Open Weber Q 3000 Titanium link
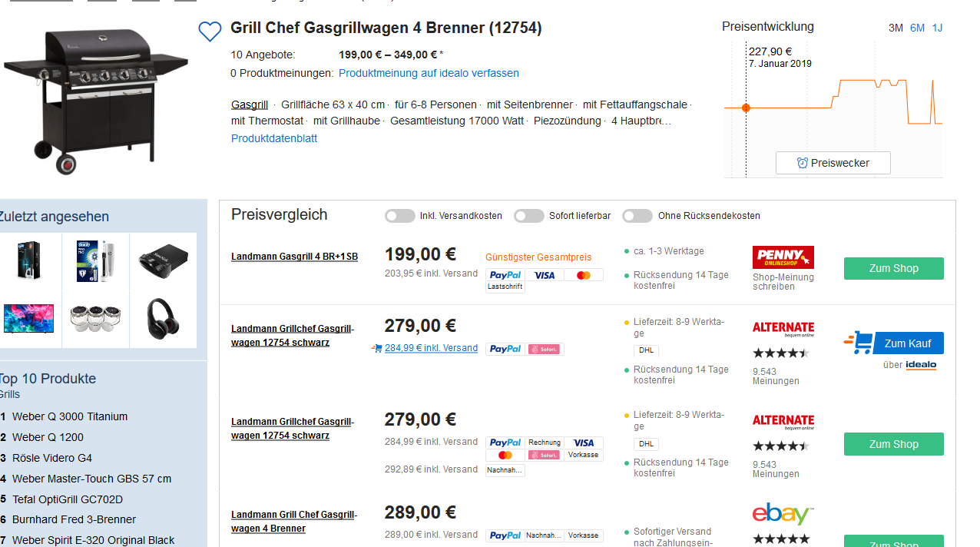Viewport: 980px width, 547px height. (x=70, y=416)
